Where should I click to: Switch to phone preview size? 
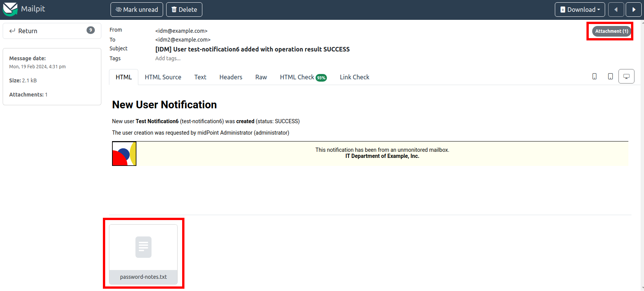594,77
